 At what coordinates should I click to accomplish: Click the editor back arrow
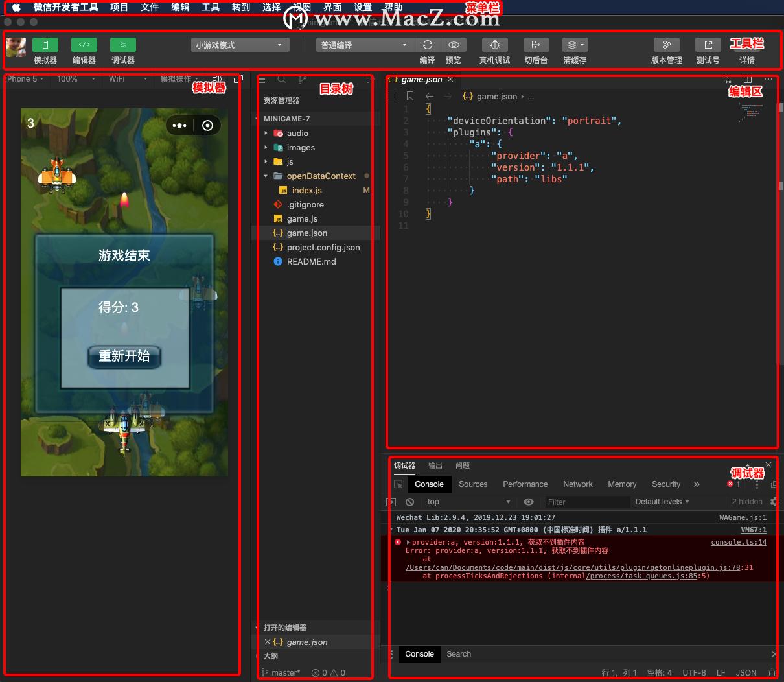[430, 96]
